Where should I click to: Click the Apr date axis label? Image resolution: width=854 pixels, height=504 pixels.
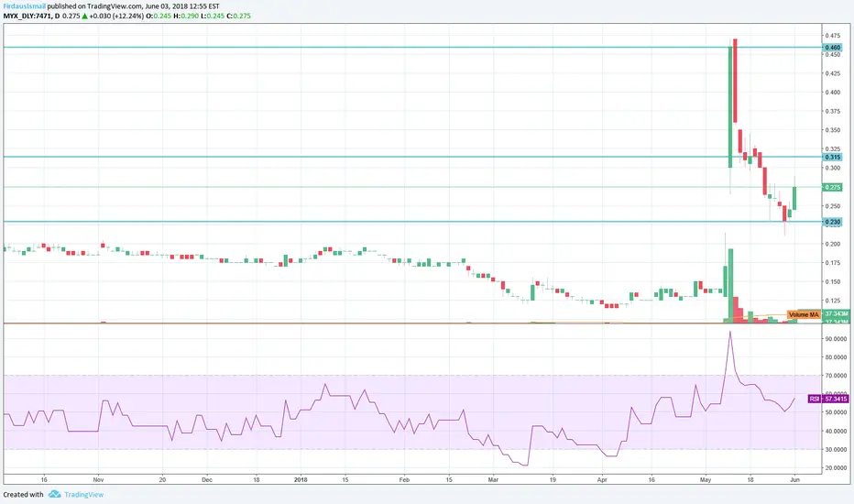pyautogui.click(x=602, y=480)
